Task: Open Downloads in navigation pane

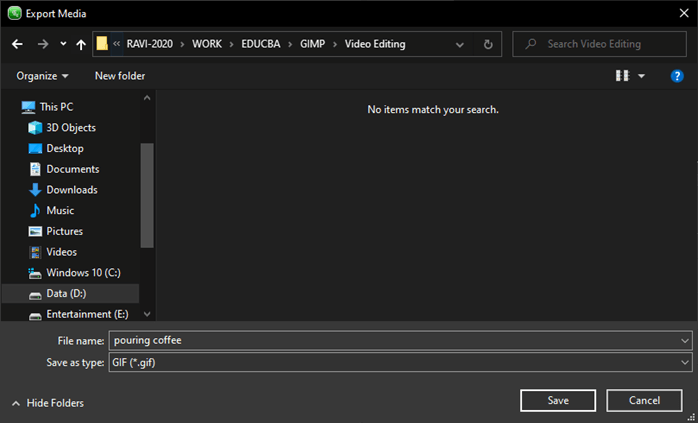Action: tap(72, 190)
